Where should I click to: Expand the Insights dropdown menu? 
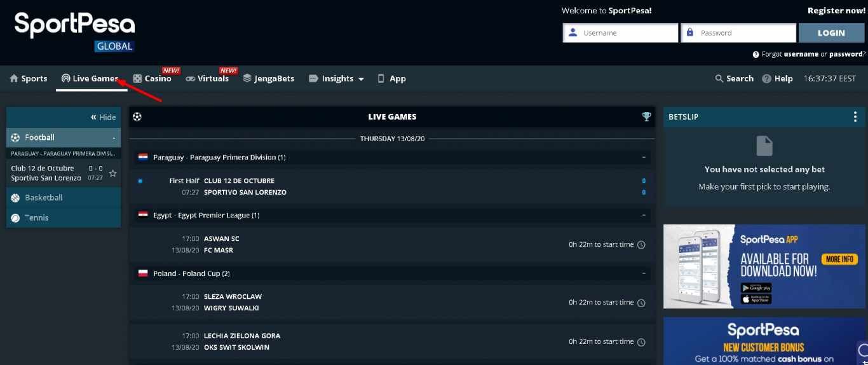point(336,79)
